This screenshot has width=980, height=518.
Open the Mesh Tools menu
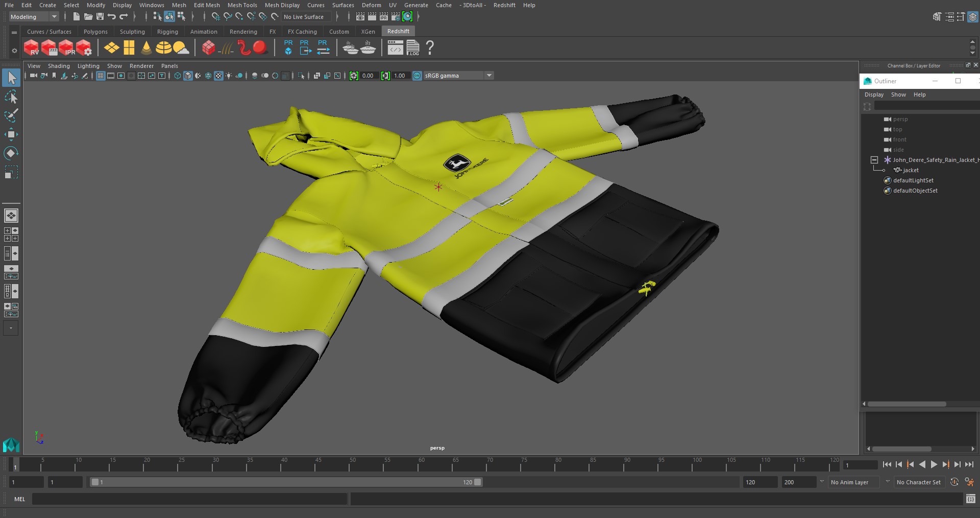(x=242, y=5)
